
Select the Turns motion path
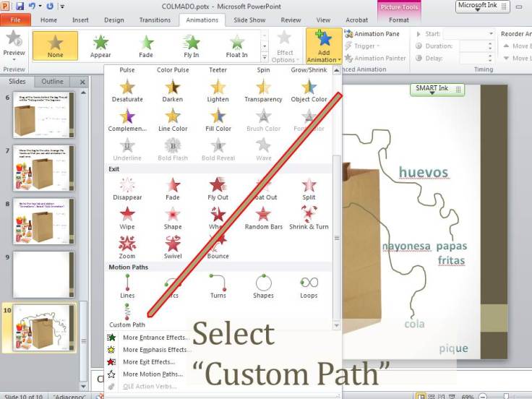[218, 287]
